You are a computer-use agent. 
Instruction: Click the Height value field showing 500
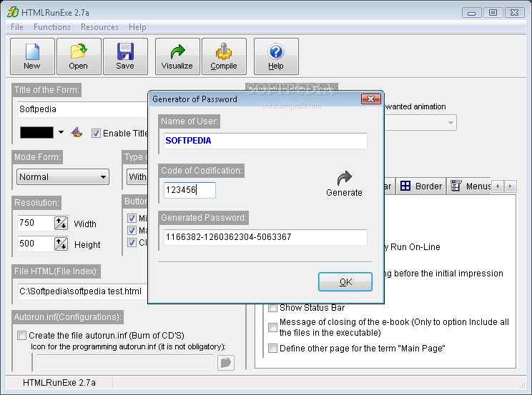coord(35,244)
